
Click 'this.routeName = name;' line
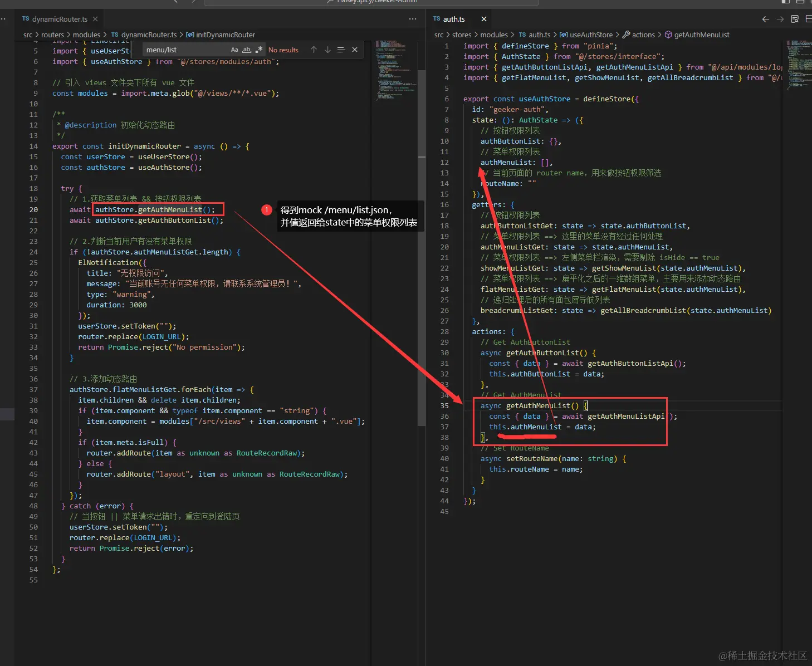click(536, 469)
